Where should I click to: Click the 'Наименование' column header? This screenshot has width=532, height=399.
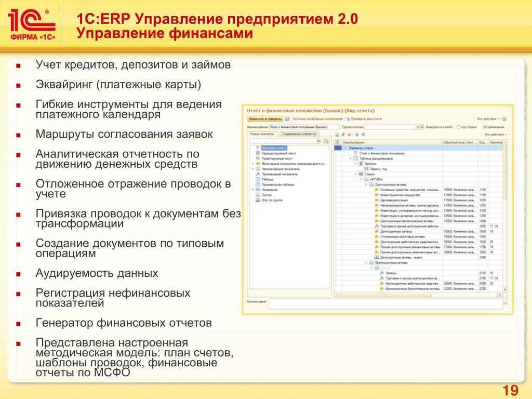[392, 142]
